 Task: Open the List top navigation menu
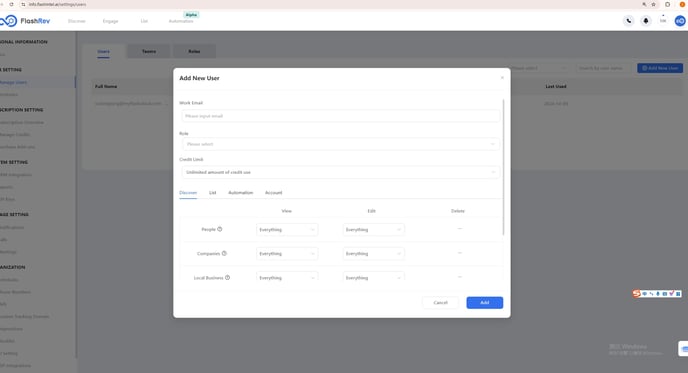click(x=144, y=21)
